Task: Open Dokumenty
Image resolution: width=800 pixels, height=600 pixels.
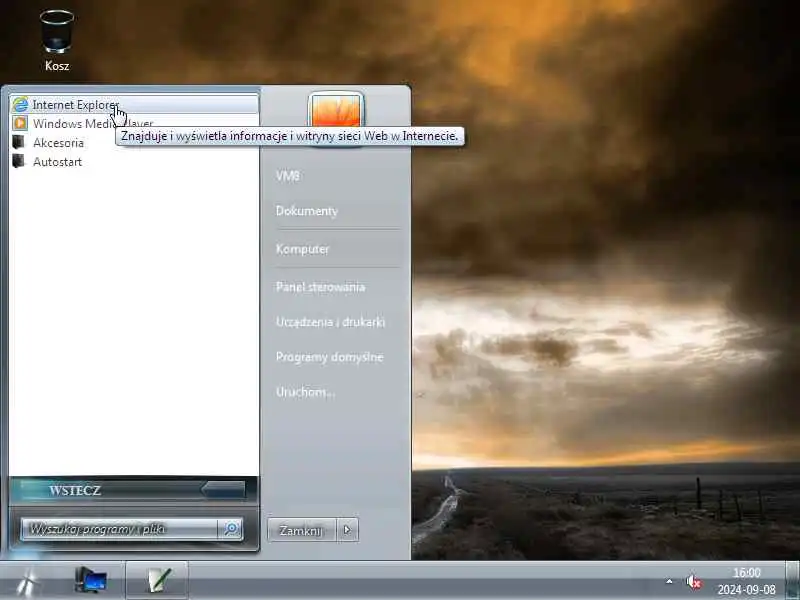Action: (x=307, y=211)
